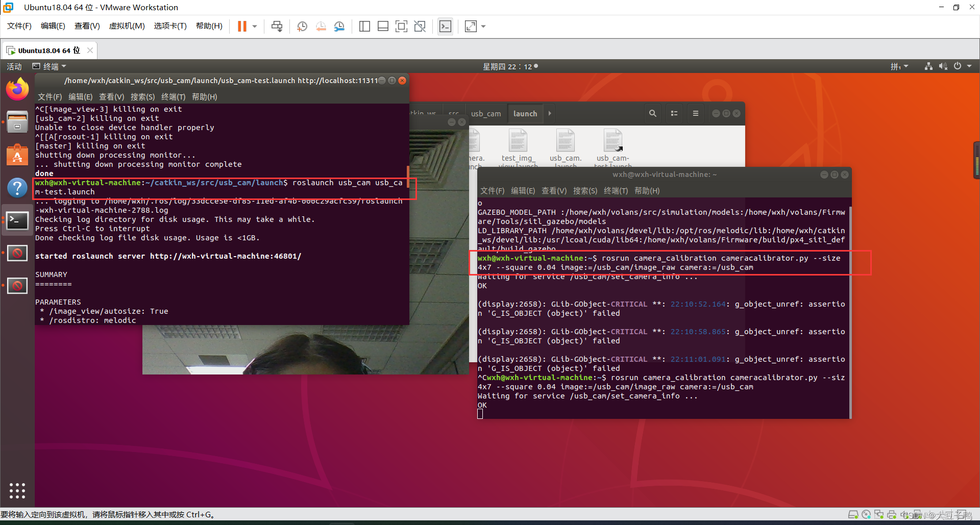This screenshot has width=980, height=525.
Task: Show applications grid from the dock
Action: [x=17, y=490]
